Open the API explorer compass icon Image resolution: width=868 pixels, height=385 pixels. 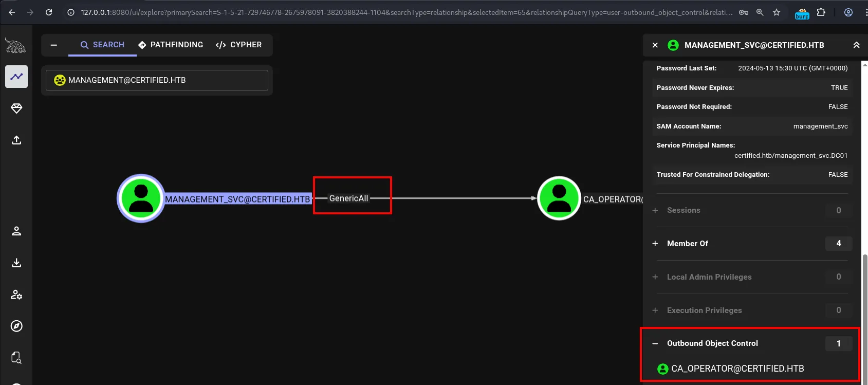tap(16, 326)
